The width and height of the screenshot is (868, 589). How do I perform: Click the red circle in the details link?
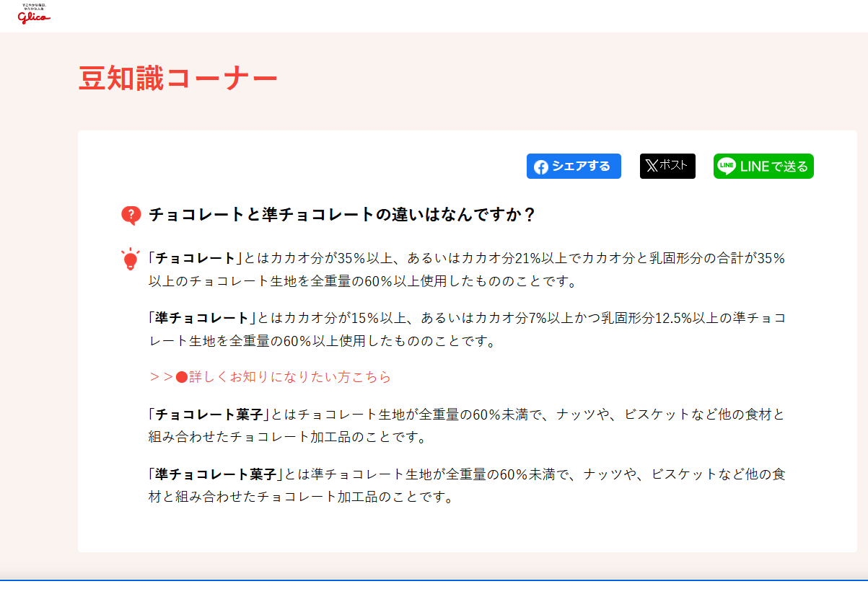pos(182,377)
